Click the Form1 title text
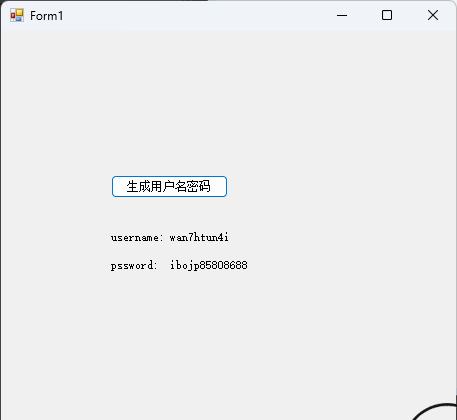 pyautogui.click(x=46, y=16)
